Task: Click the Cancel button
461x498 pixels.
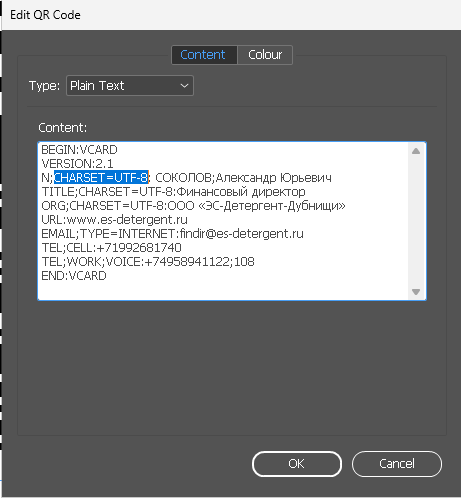Action: point(397,464)
